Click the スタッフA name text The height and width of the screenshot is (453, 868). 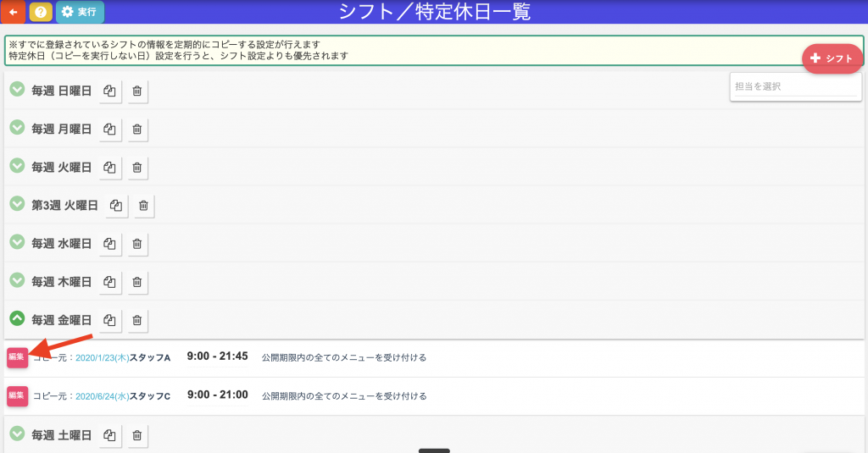pos(150,358)
